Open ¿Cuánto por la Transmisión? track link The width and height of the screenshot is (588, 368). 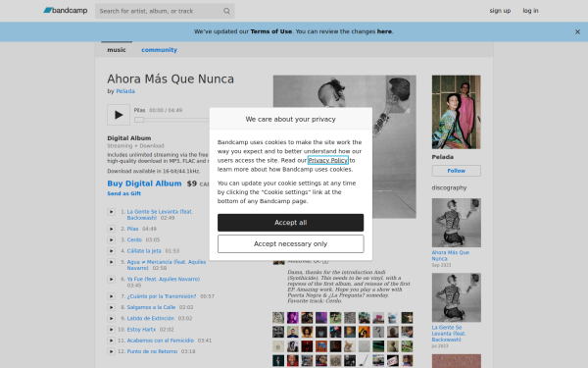click(162, 296)
